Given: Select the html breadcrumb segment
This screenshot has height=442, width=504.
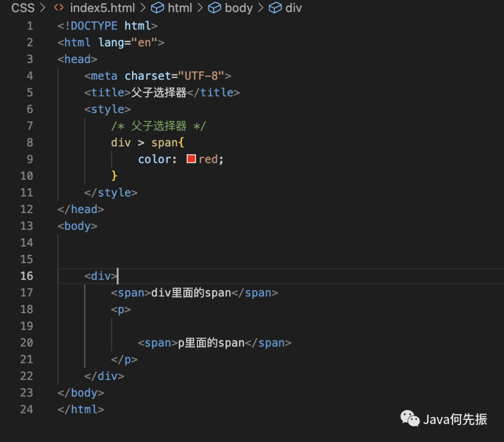Looking at the screenshot, I should point(180,8).
